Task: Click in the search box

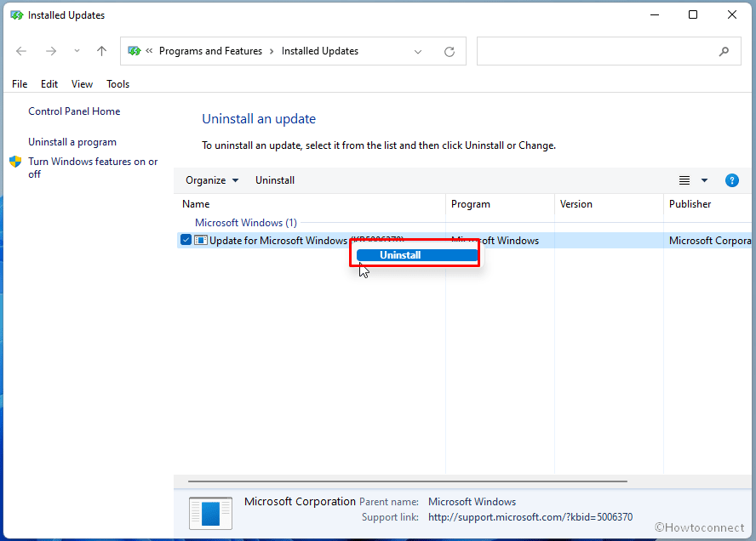Action: (609, 51)
